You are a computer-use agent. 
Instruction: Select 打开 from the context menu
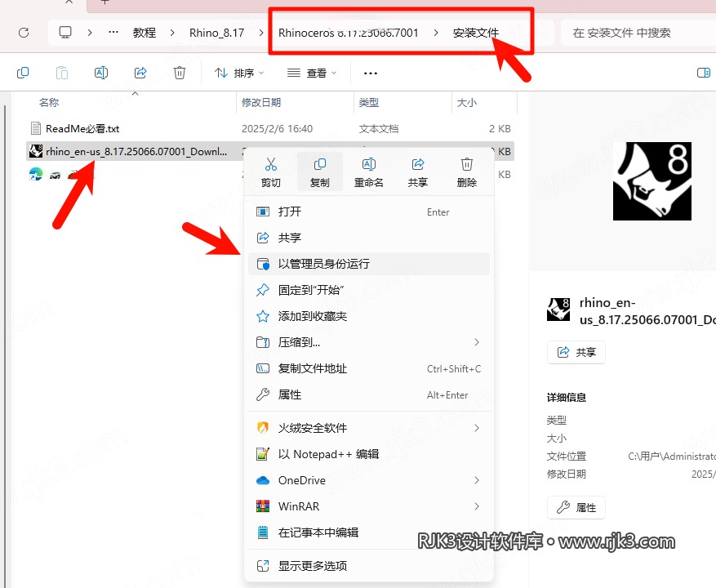pos(369,212)
